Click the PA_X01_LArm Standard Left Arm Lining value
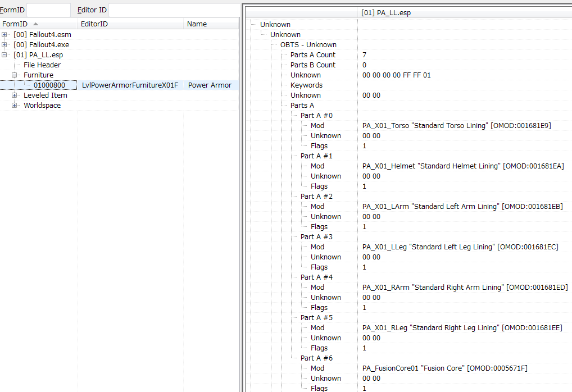Viewport: 572px width, 392px height. click(x=462, y=207)
